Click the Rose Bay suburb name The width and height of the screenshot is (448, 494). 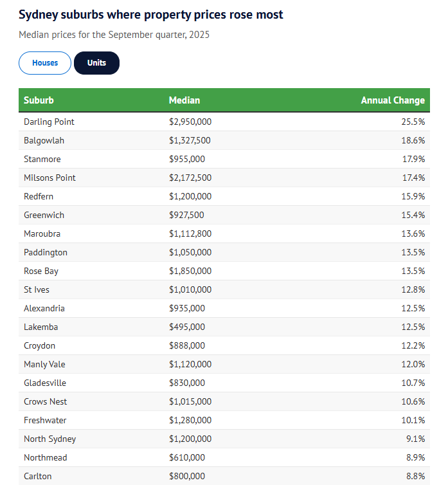click(x=41, y=271)
